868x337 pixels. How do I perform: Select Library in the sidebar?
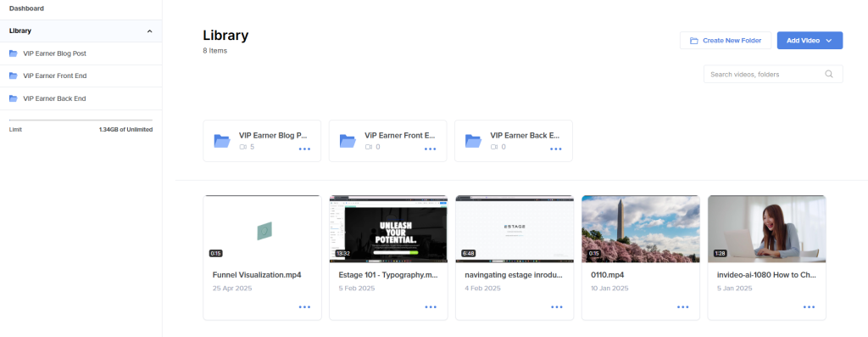[81, 31]
